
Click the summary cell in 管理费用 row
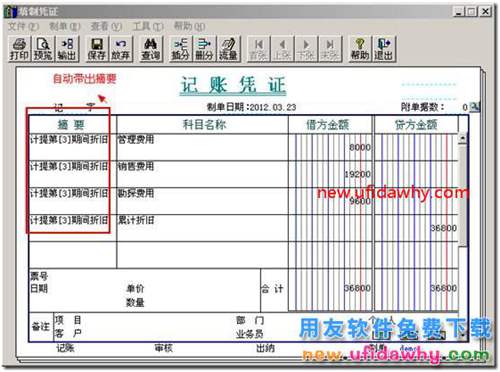[73, 147]
